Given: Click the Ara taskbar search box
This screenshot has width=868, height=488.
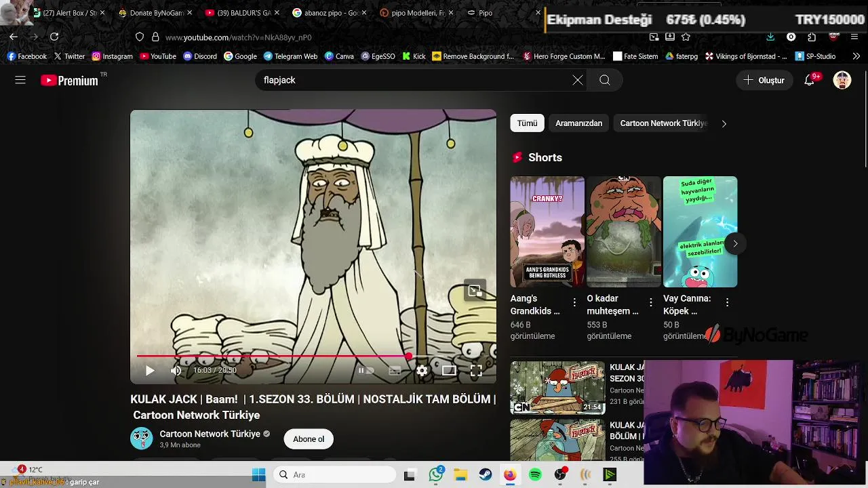Looking at the screenshot, I should tap(334, 475).
